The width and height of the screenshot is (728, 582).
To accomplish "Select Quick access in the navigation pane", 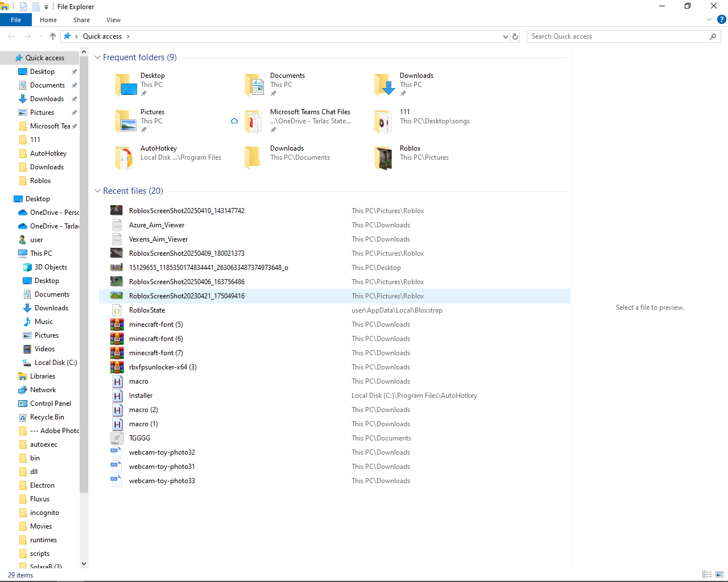I will click(40, 58).
